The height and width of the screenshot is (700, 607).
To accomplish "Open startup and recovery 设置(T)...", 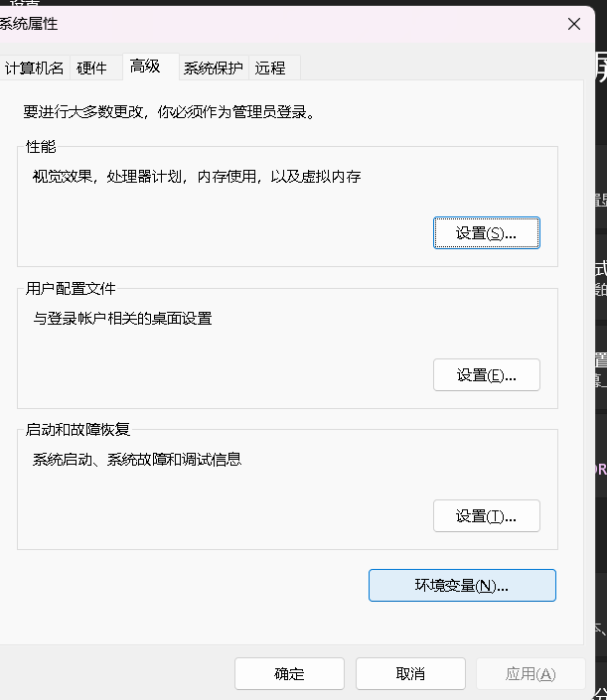I will tap(487, 515).
